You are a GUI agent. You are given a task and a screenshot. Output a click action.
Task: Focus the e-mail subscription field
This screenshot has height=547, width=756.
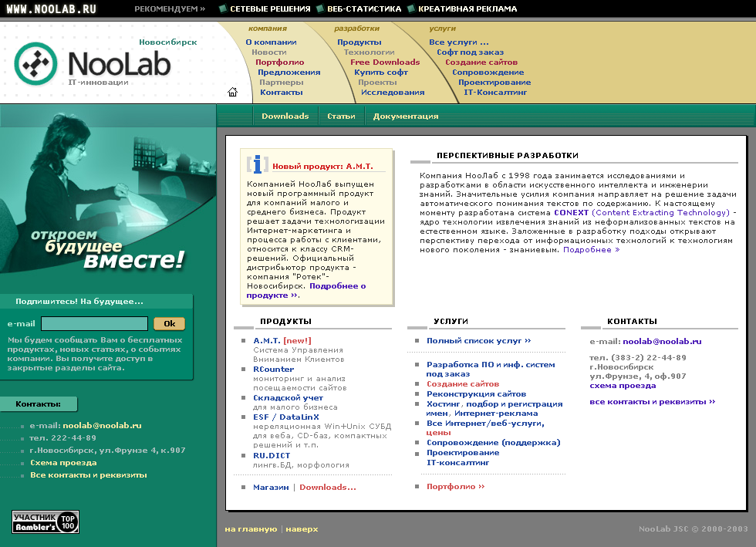[94, 324]
